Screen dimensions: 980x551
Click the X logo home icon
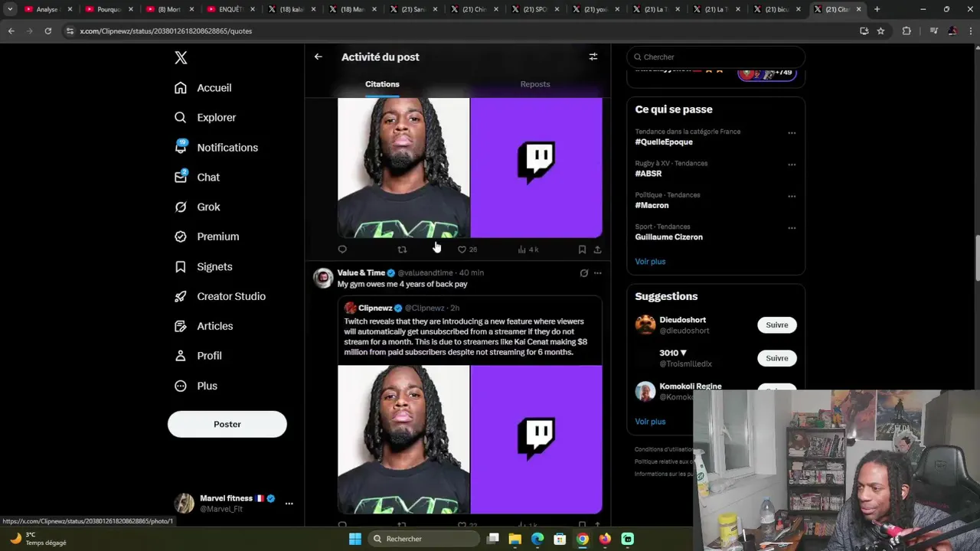pos(181,57)
